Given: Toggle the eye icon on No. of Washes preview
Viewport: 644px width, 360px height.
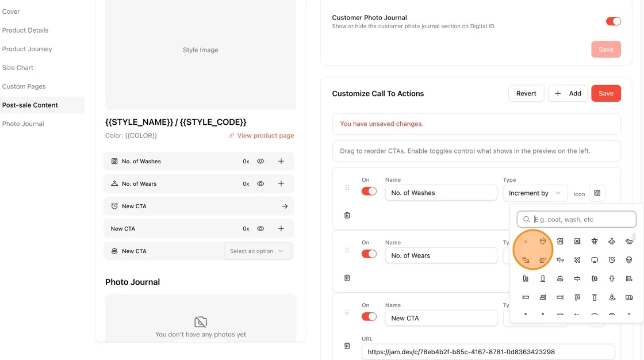Looking at the screenshot, I should (x=260, y=162).
